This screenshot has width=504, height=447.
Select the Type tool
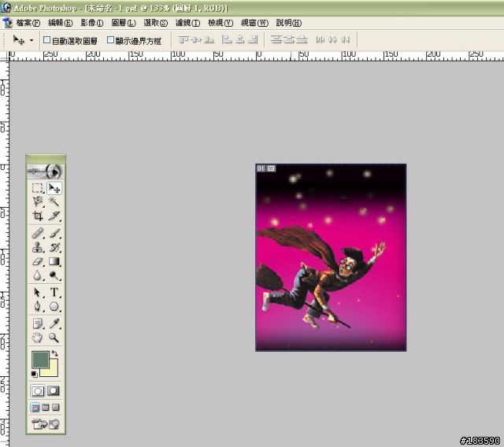click(x=54, y=293)
